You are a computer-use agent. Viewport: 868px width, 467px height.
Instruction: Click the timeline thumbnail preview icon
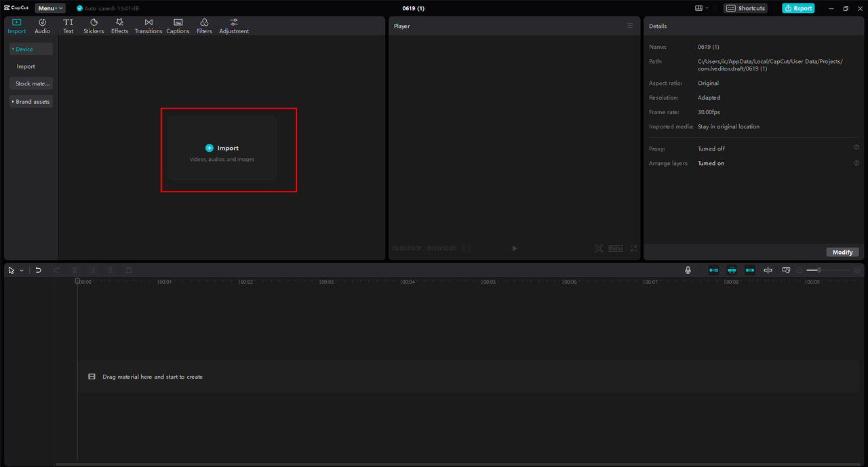(x=787, y=270)
